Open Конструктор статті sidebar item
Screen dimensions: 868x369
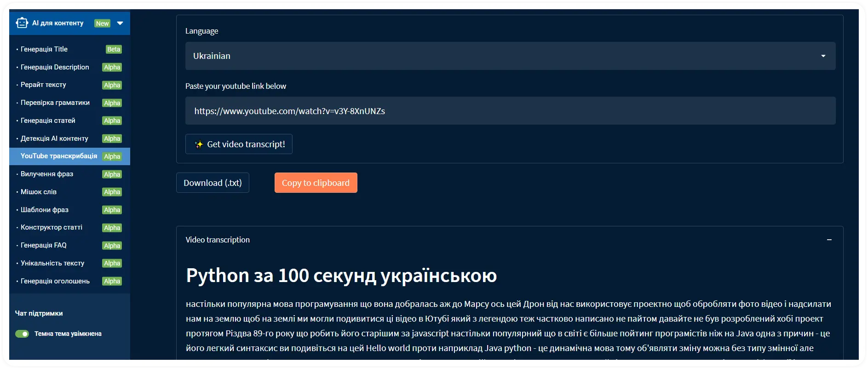point(52,227)
